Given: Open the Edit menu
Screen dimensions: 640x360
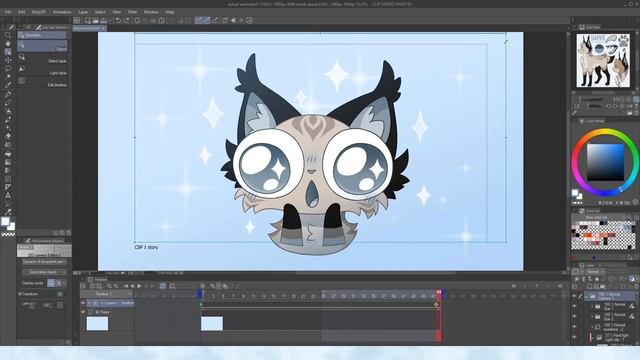Looking at the screenshot, I should point(22,12).
